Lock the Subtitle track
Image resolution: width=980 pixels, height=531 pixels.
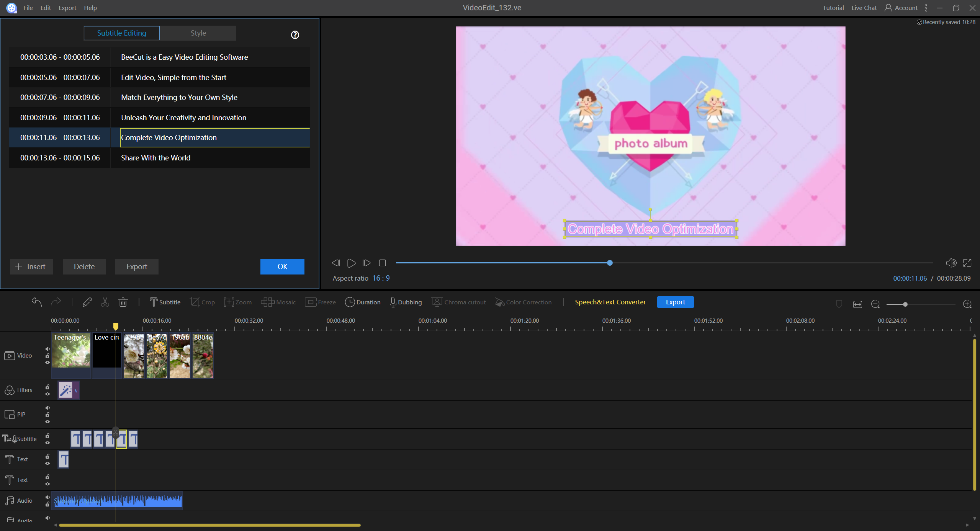pyautogui.click(x=47, y=436)
